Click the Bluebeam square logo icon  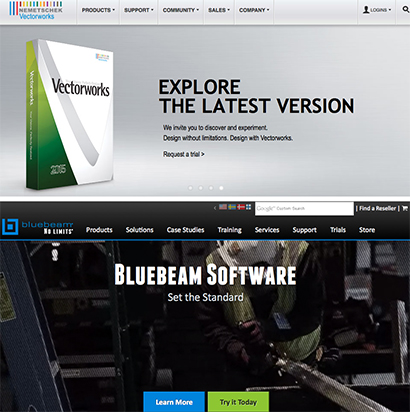(10, 227)
